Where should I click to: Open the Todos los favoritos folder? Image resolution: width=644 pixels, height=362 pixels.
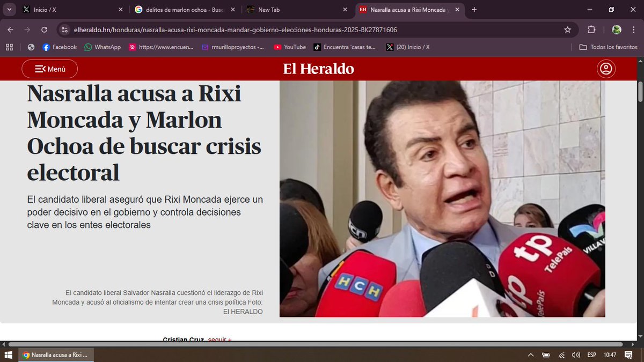click(609, 47)
